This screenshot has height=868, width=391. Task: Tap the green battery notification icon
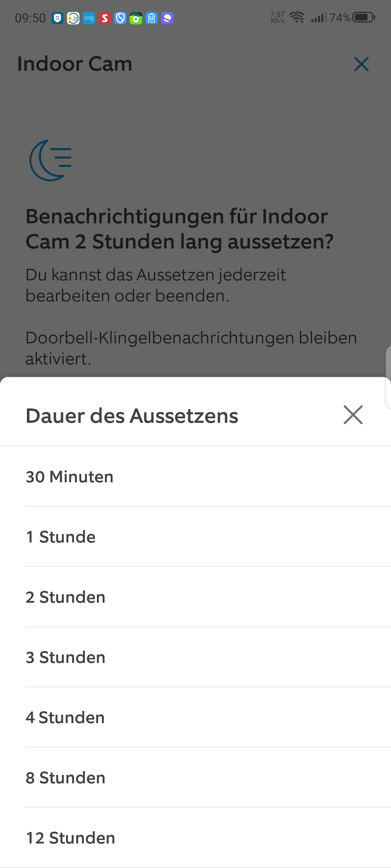tap(136, 18)
